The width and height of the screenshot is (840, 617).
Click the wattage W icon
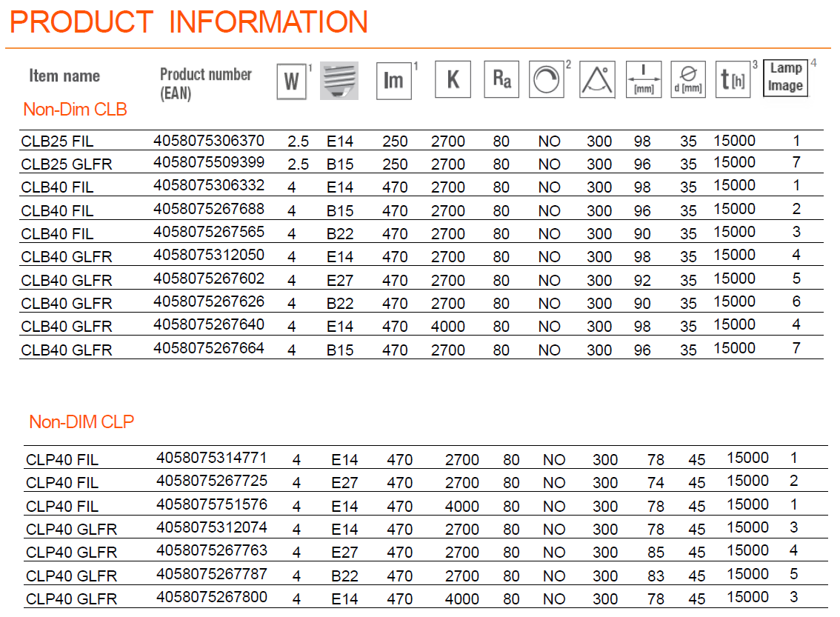tap(291, 81)
